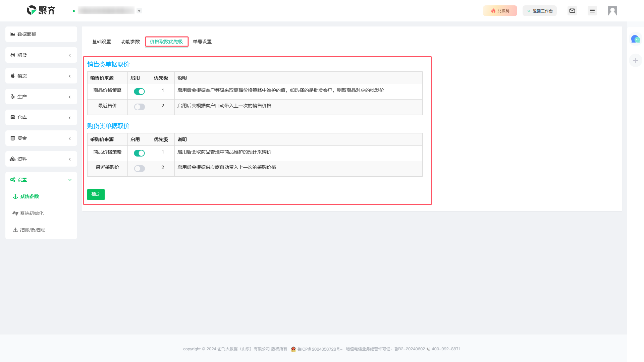Open the mail envelope icon
Viewport: 644px width, 362px height.
click(572, 11)
